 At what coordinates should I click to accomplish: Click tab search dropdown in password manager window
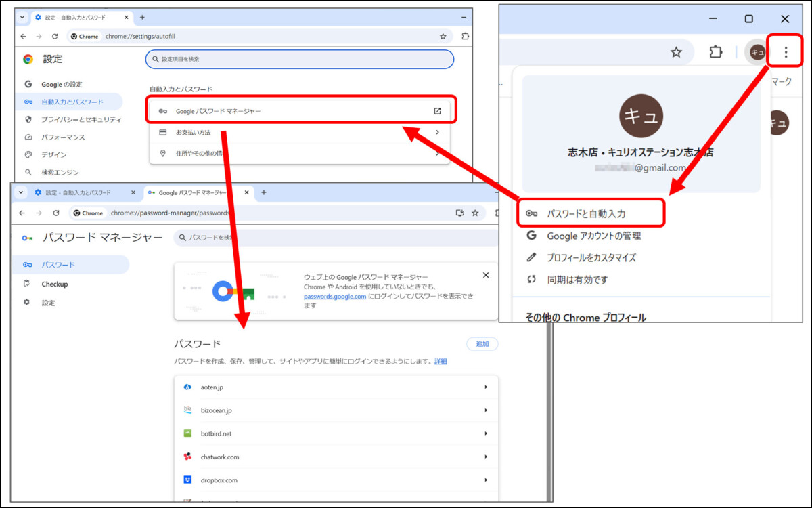coord(21,192)
